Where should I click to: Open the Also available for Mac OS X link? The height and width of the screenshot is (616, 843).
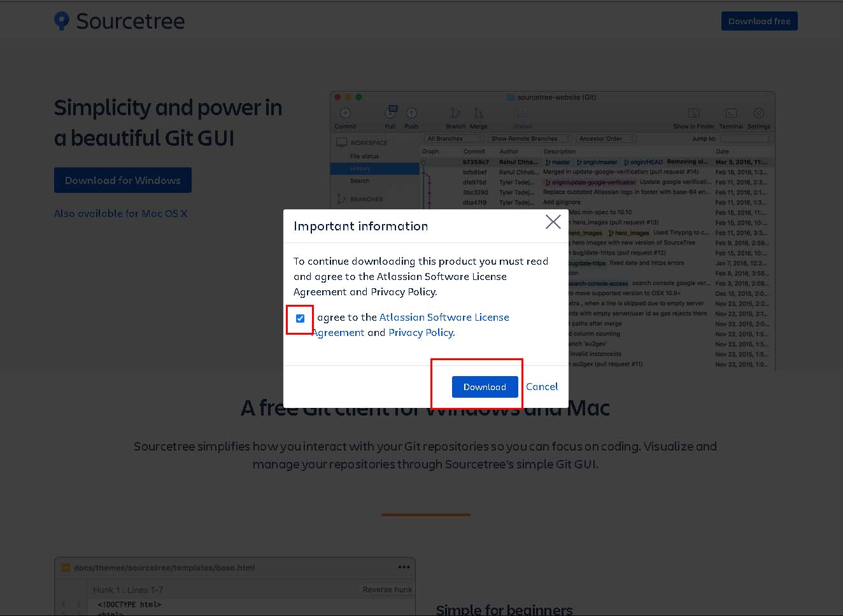click(121, 214)
